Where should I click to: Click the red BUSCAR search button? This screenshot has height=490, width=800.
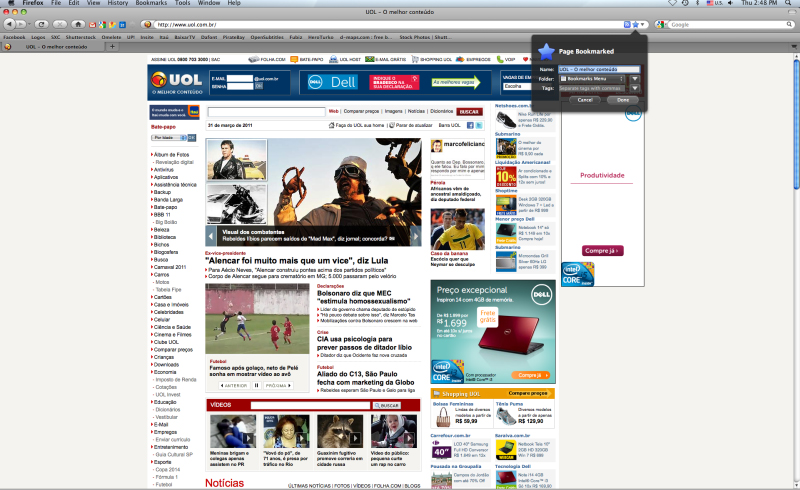tap(469, 112)
